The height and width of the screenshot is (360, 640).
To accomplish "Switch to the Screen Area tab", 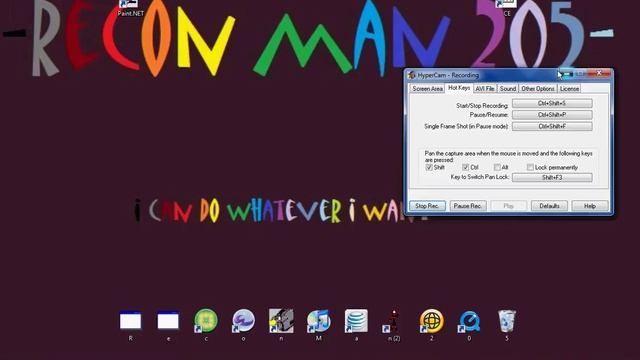I will [427, 89].
